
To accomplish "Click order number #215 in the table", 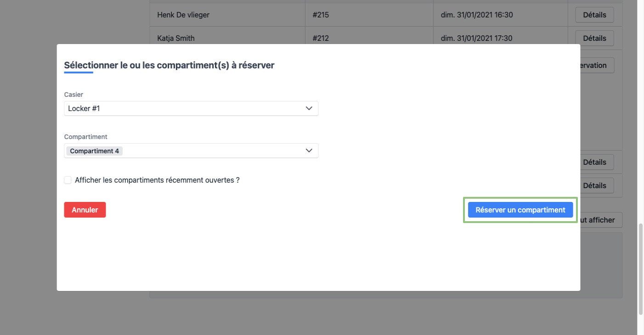I will coord(321,15).
